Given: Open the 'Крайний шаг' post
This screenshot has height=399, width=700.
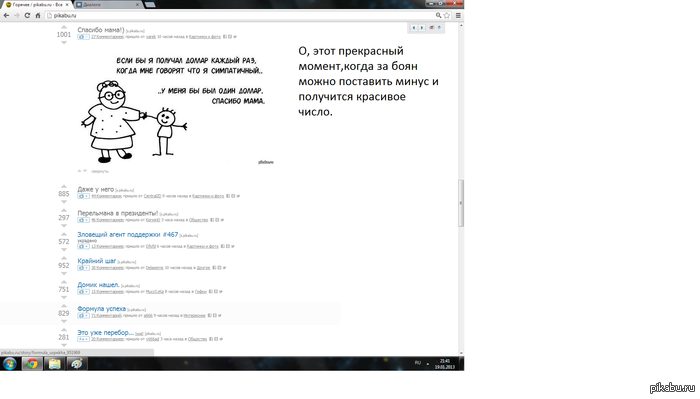Looking at the screenshot, I should pos(97,261).
